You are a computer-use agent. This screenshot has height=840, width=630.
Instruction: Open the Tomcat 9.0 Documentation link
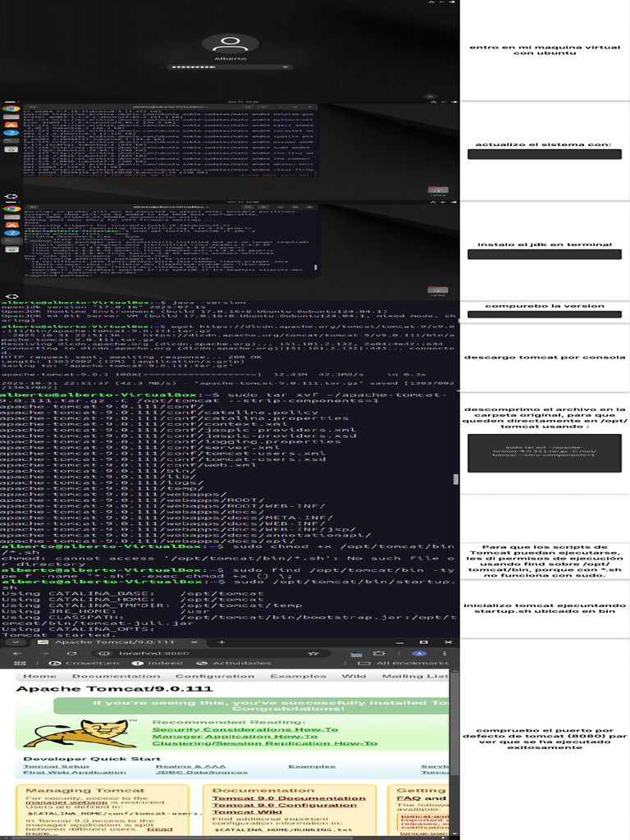point(289,798)
